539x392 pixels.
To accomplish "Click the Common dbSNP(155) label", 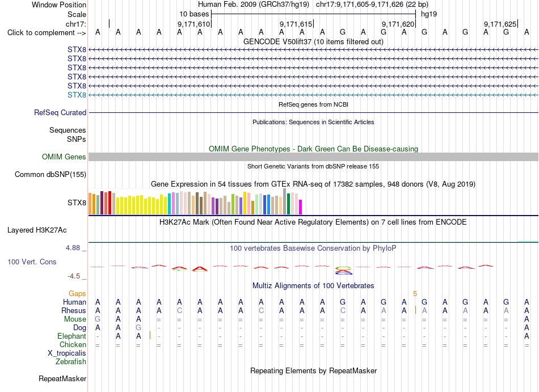I will pos(50,175).
